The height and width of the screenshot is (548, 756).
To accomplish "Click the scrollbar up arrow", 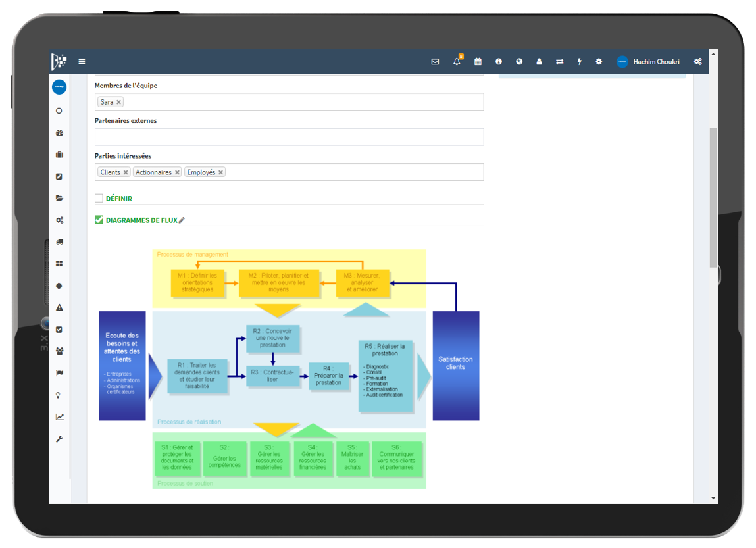I will (713, 54).
